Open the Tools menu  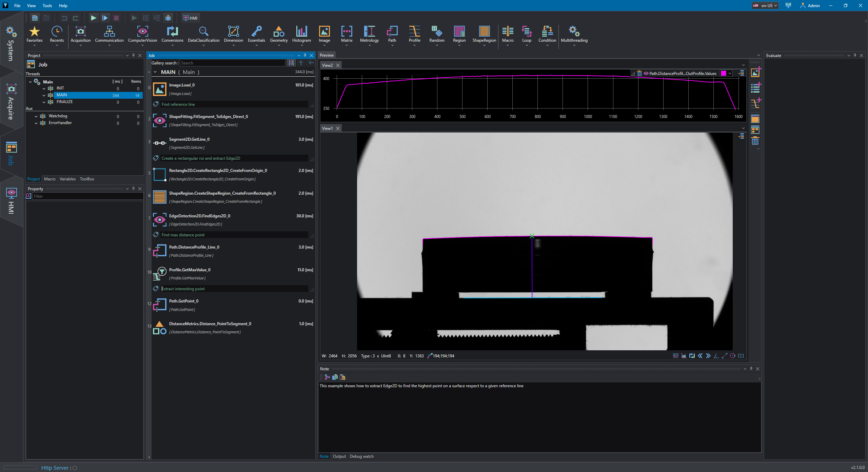(47, 5)
